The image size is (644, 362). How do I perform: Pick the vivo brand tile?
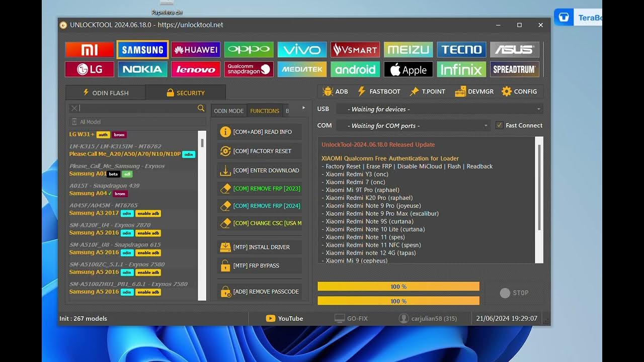(x=302, y=50)
